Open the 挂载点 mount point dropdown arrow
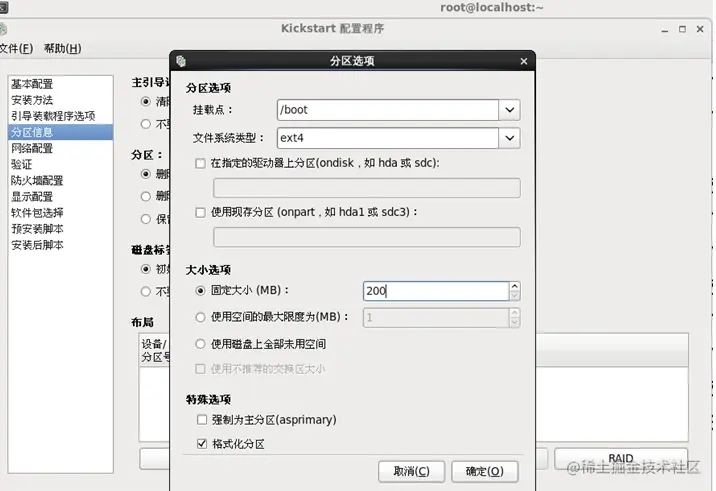The height and width of the screenshot is (491, 716). (510, 110)
